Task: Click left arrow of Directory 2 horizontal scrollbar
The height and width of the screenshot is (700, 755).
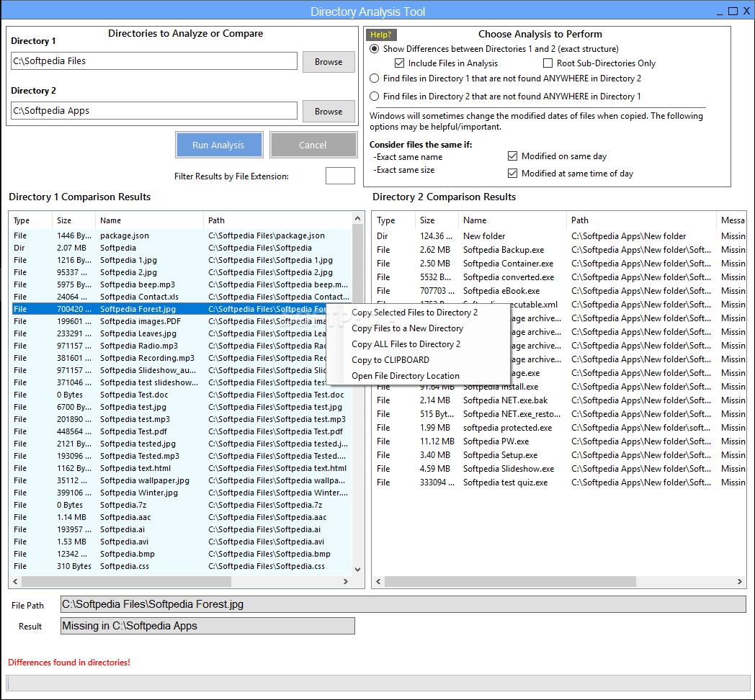Action: point(378,582)
